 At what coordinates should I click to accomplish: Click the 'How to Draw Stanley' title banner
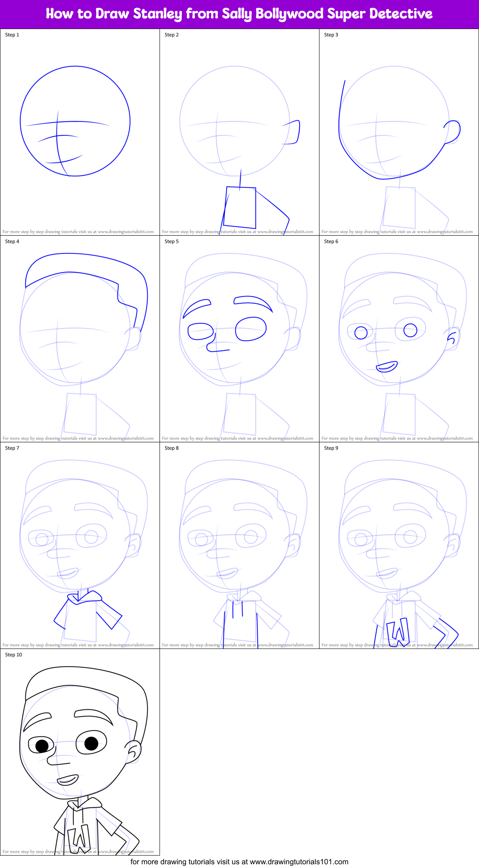pyautogui.click(x=239, y=14)
